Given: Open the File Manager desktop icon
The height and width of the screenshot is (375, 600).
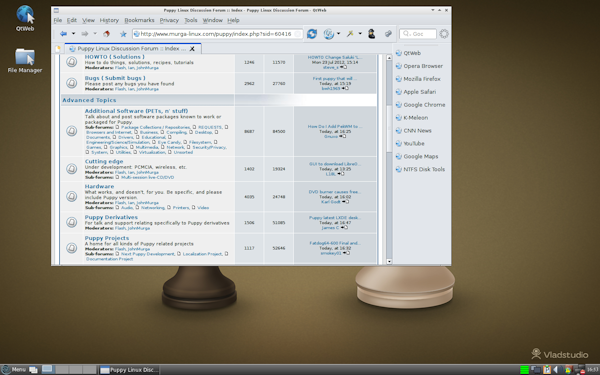Looking at the screenshot, I should [25, 60].
